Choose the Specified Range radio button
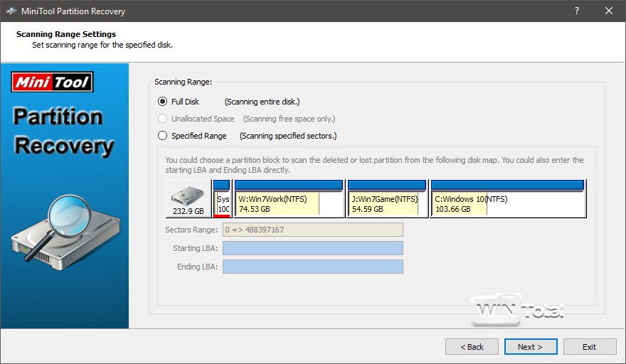The image size is (626, 364). [162, 136]
